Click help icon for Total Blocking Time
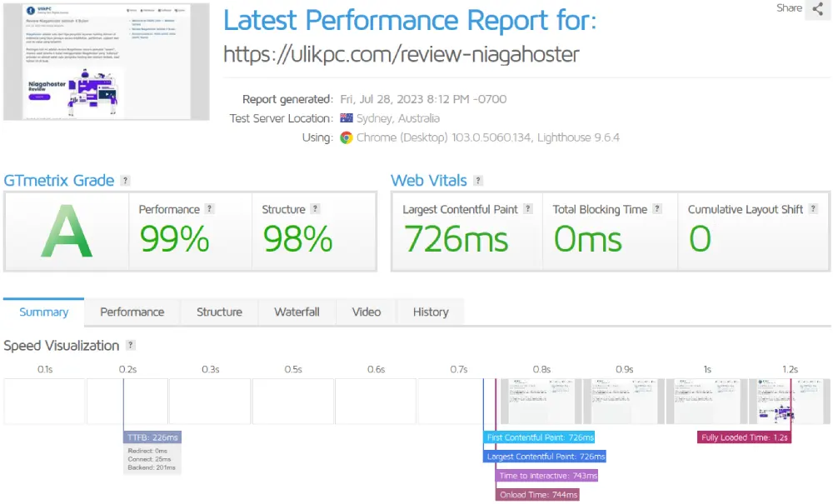This screenshot has height=504, width=833. click(657, 209)
